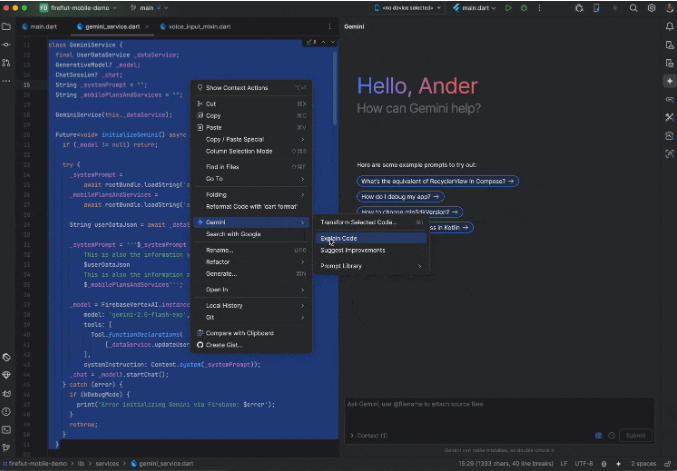Open the Terminal tool window
This screenshot has height=471, width=677.
[x=6, y=430]
